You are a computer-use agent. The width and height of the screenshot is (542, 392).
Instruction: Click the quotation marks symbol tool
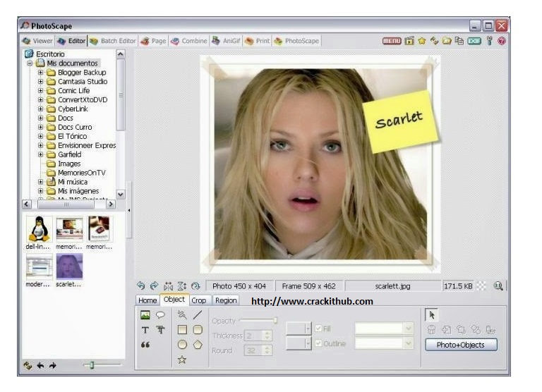point(145,345)
